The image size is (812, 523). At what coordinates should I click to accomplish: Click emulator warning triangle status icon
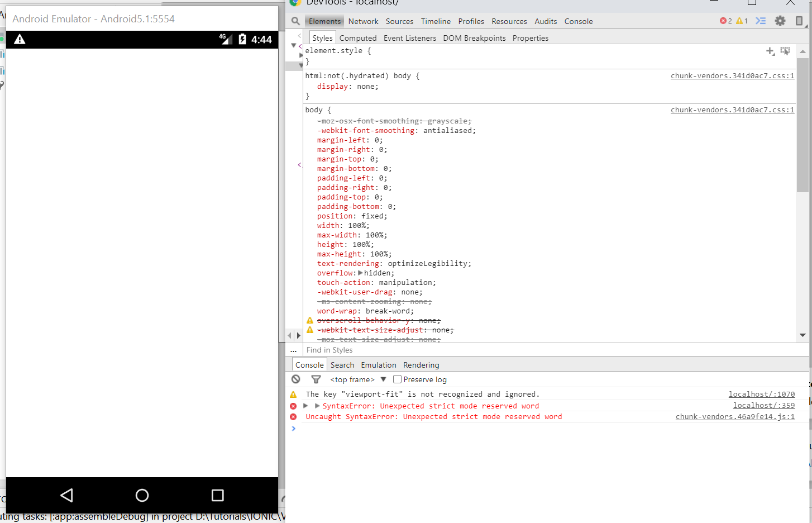20,39
